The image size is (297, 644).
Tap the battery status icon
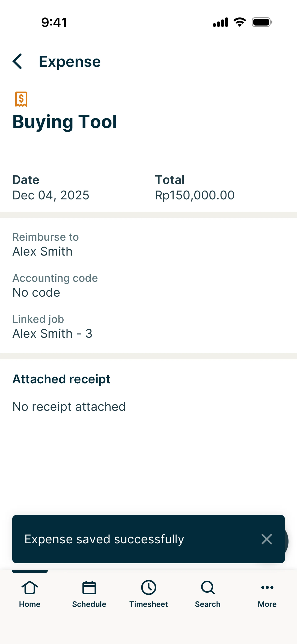262,22
